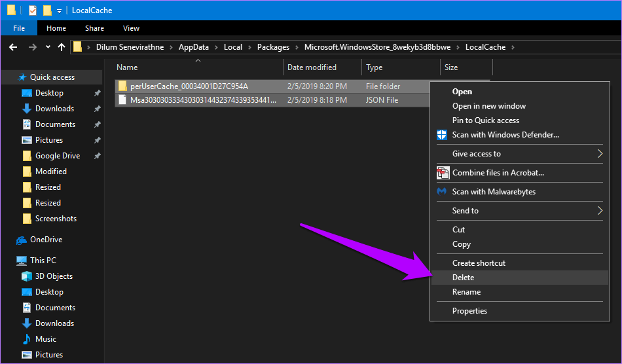Click the Quick access star icon
The height and width of the screenshot is (364, 622).
[23, 77]
